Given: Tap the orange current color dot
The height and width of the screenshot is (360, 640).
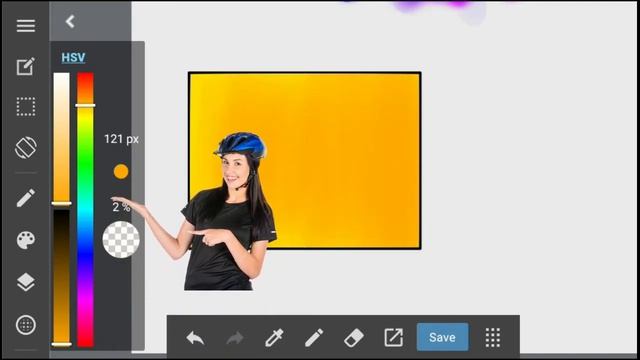Looking at the screenshot, I should point(121,172).
